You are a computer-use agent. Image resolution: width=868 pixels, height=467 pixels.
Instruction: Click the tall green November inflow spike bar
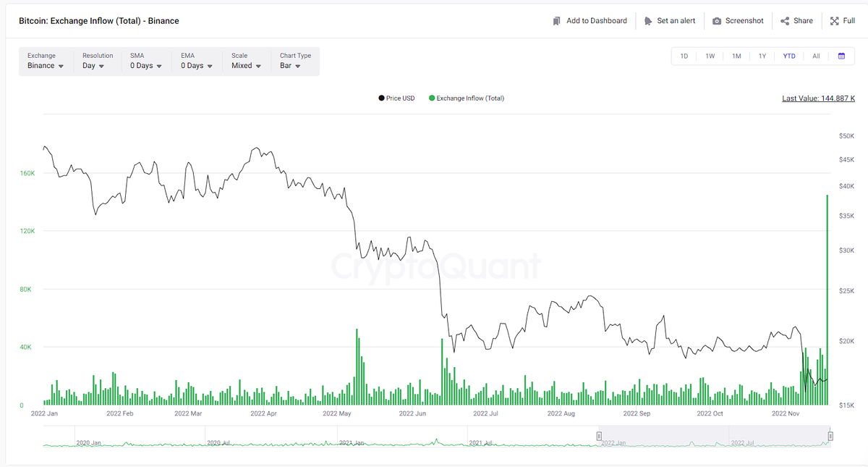click(x=827, y=300)
